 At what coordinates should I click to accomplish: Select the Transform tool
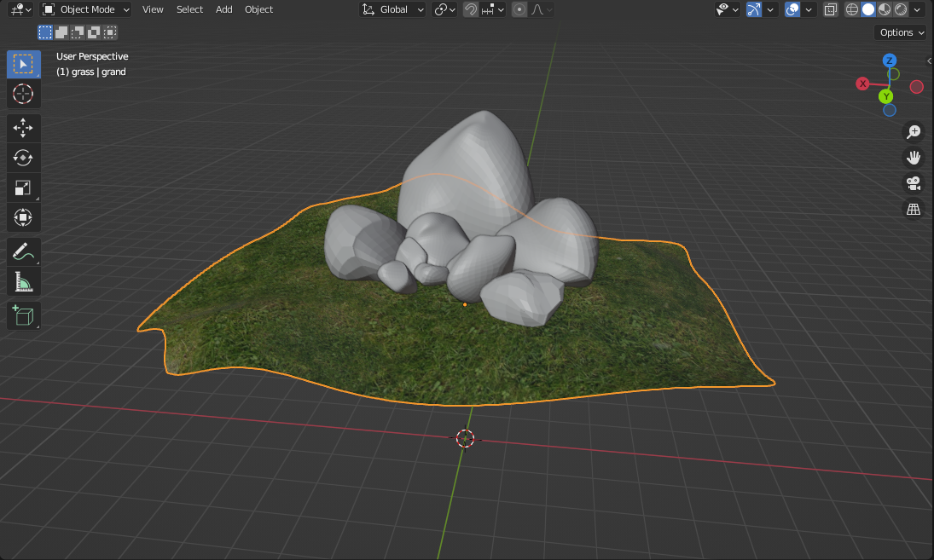click(x=23, y=217)
